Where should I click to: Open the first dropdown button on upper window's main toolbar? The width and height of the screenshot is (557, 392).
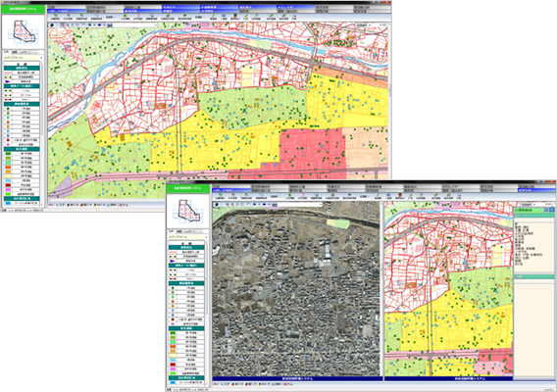point(112,17)
